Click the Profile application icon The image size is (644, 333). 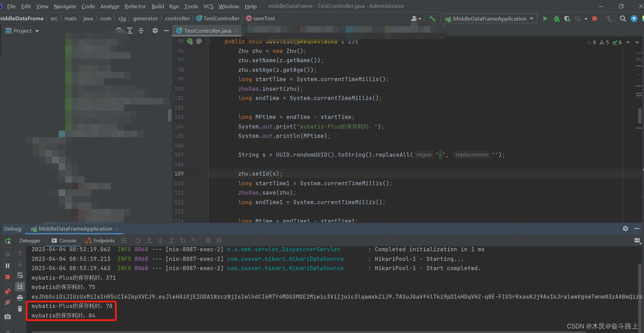pos(578,19)
